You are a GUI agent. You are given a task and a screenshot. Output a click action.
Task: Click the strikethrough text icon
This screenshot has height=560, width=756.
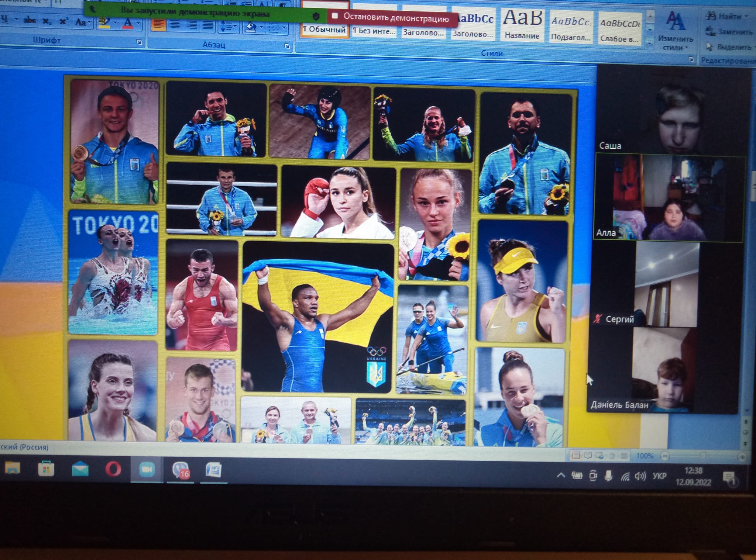pyautogui.click(x=30, y=20)
